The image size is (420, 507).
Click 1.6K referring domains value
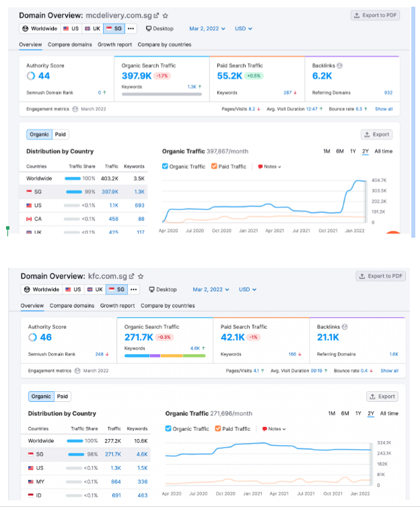coord(394,354)
